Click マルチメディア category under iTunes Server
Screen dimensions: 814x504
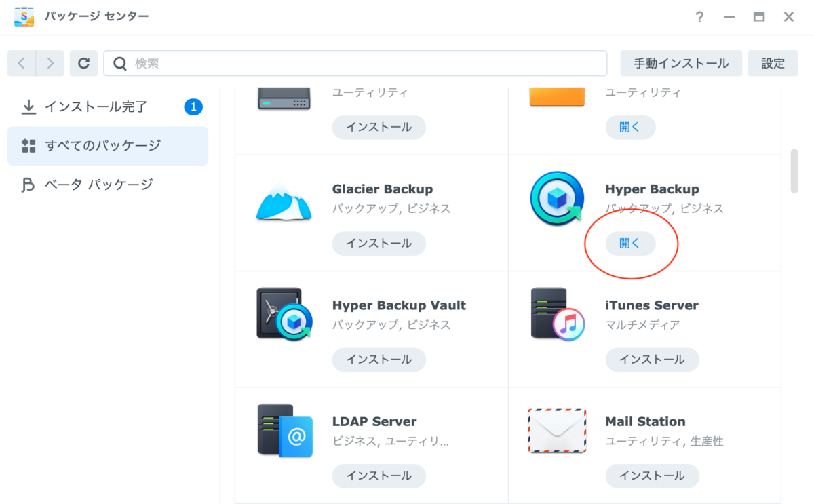pos(642,325)
